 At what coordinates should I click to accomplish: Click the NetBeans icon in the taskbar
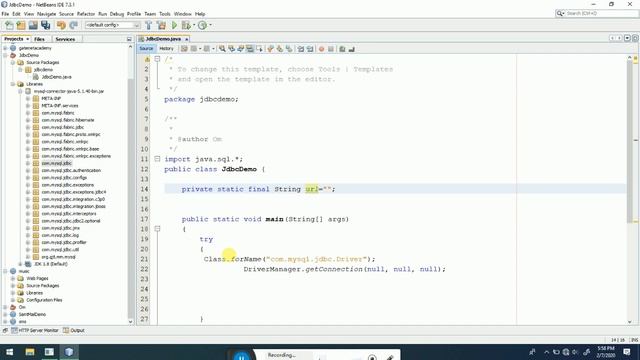point(69,352)
